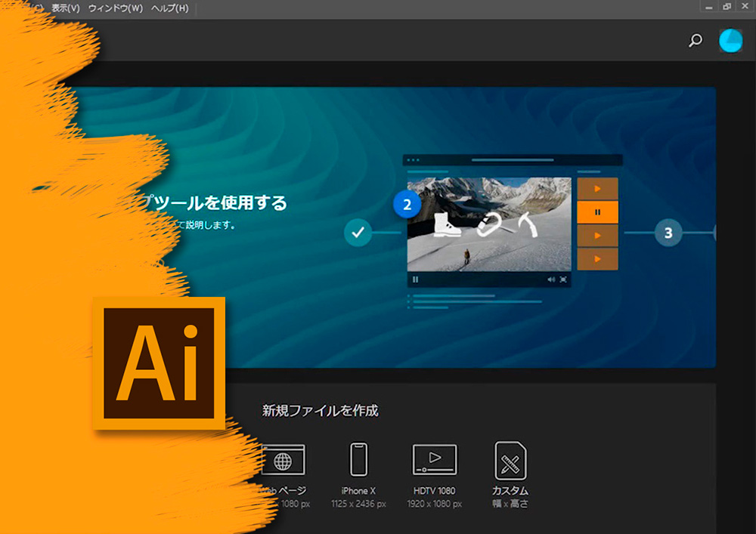756x534 pixels.
Task: Open the blue account profile avatar
Action: pyautogui.click(x=730, y=41)
